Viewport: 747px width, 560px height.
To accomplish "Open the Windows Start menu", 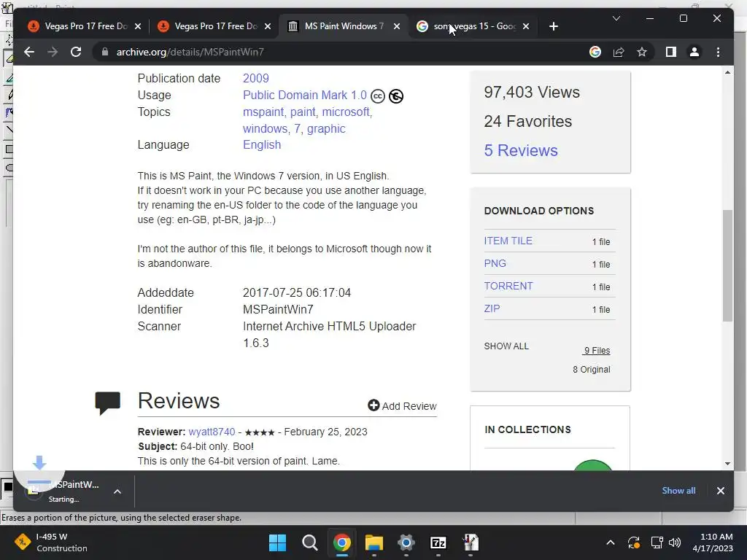I will point(277,542).
